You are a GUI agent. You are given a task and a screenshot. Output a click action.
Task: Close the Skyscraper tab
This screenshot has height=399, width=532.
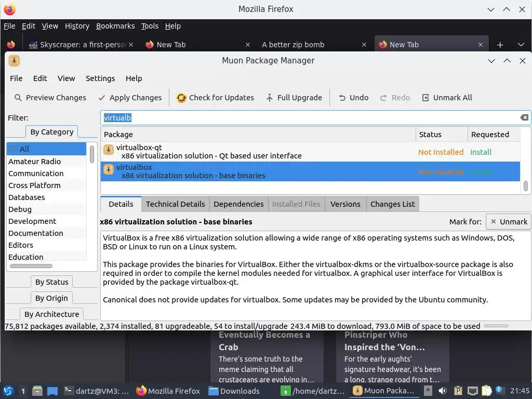[131, 45]
